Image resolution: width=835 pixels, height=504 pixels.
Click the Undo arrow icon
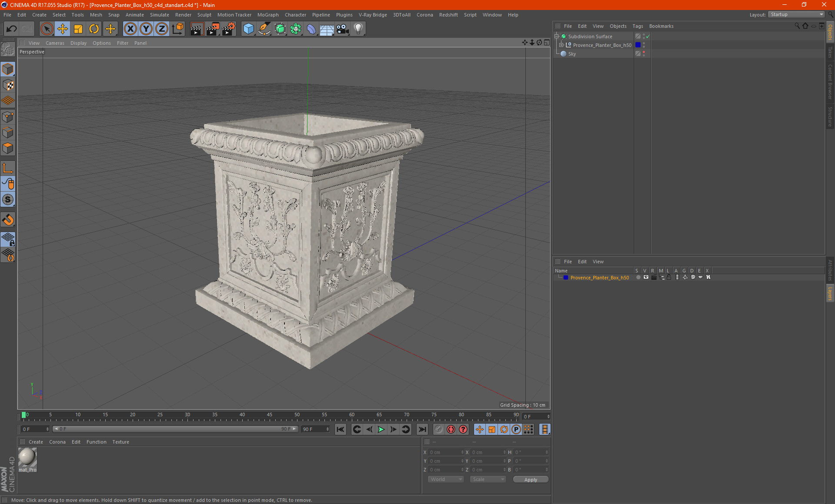[x=12, y=29]
